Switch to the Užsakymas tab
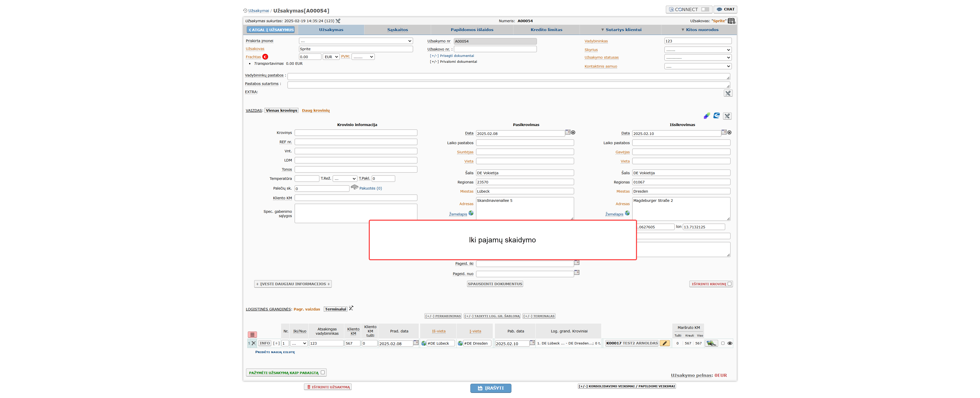 (331, 30)
